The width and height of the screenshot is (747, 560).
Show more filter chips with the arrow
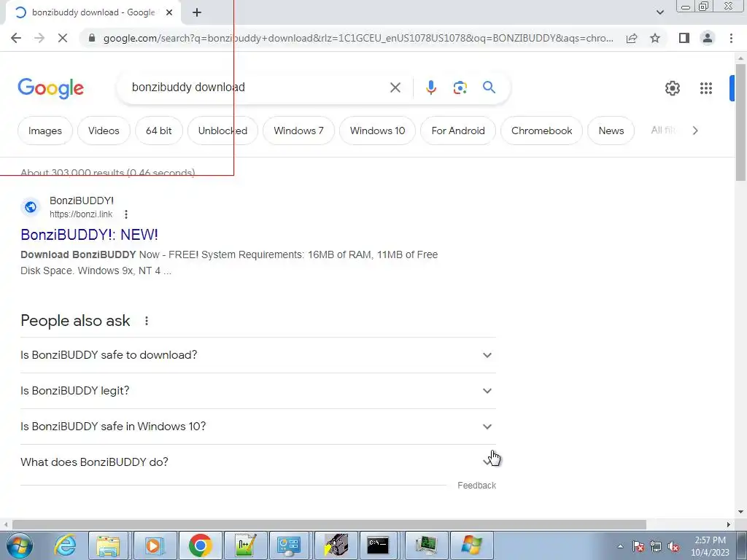(695, 131)
